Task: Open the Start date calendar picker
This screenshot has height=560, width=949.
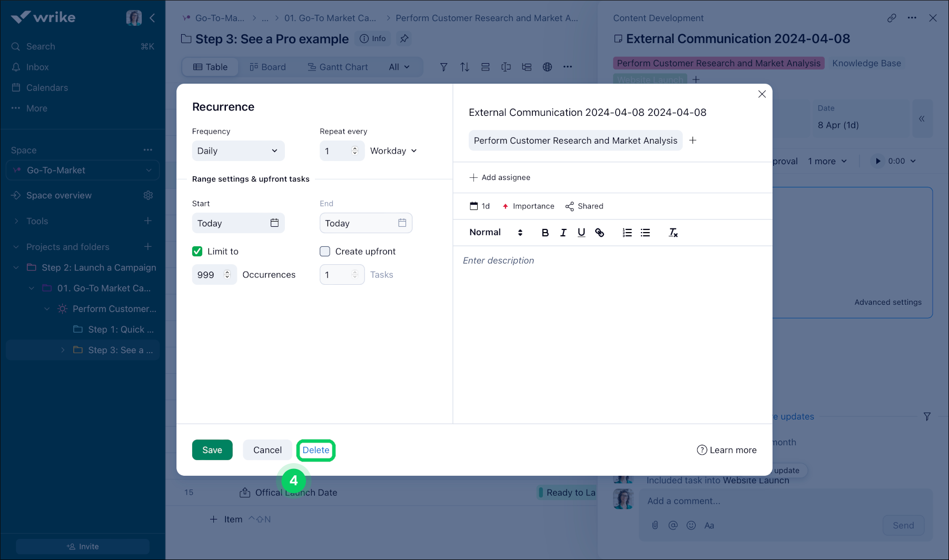Action: 274,223
